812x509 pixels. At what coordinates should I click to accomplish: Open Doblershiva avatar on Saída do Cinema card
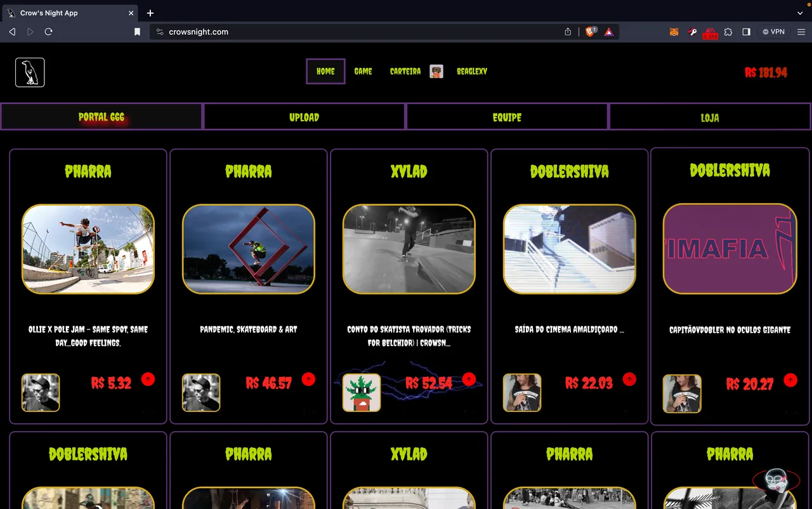(522, 393)
